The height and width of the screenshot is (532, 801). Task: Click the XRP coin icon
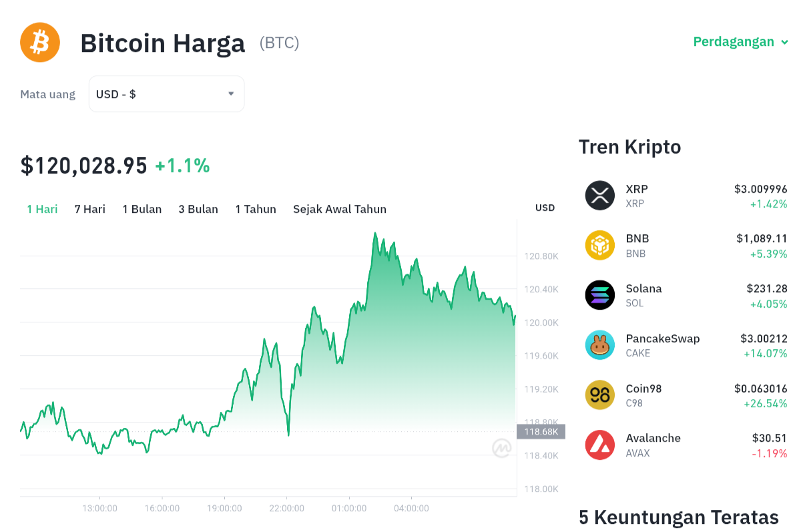coord(599,196)
